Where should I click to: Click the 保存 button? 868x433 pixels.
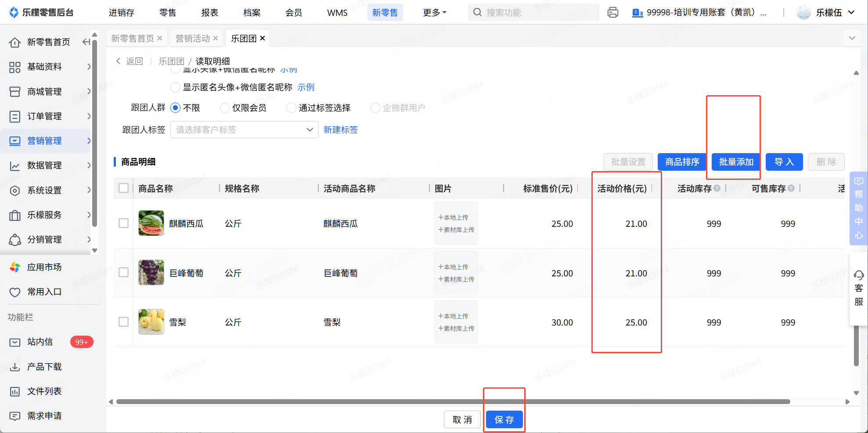tap(504, 420)
